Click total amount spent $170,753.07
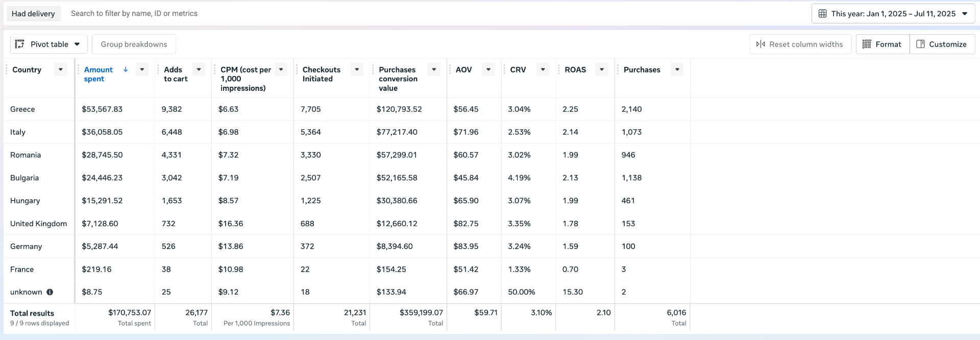 [130, 312]
